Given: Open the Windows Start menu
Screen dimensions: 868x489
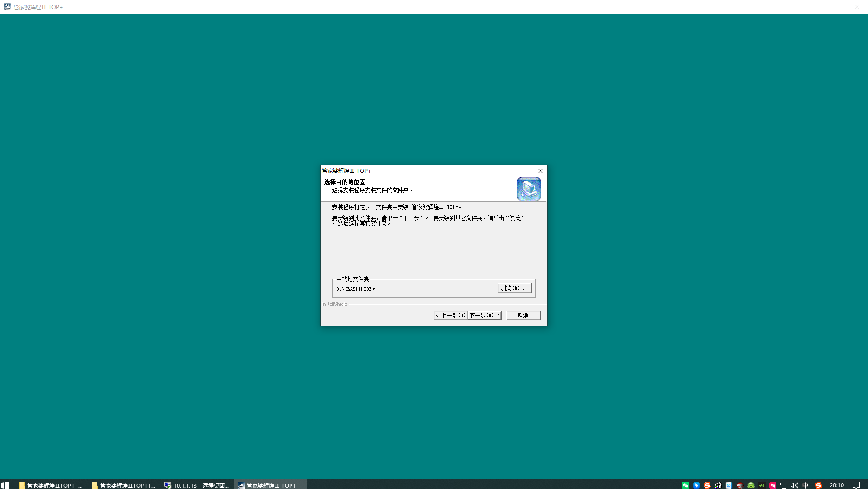Looking at the screenshot, I should click(5, 485).
